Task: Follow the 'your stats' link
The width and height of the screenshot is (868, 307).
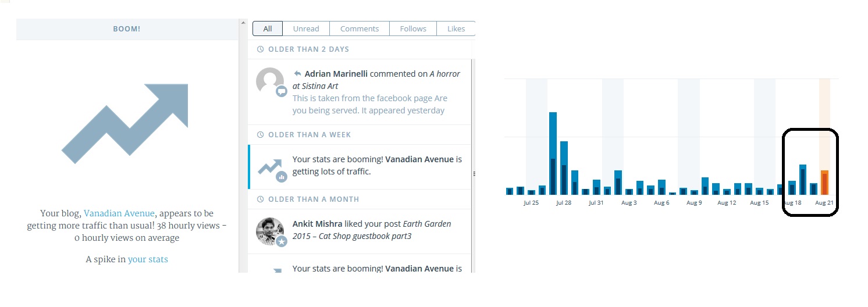Action: [x=148, y=259]
